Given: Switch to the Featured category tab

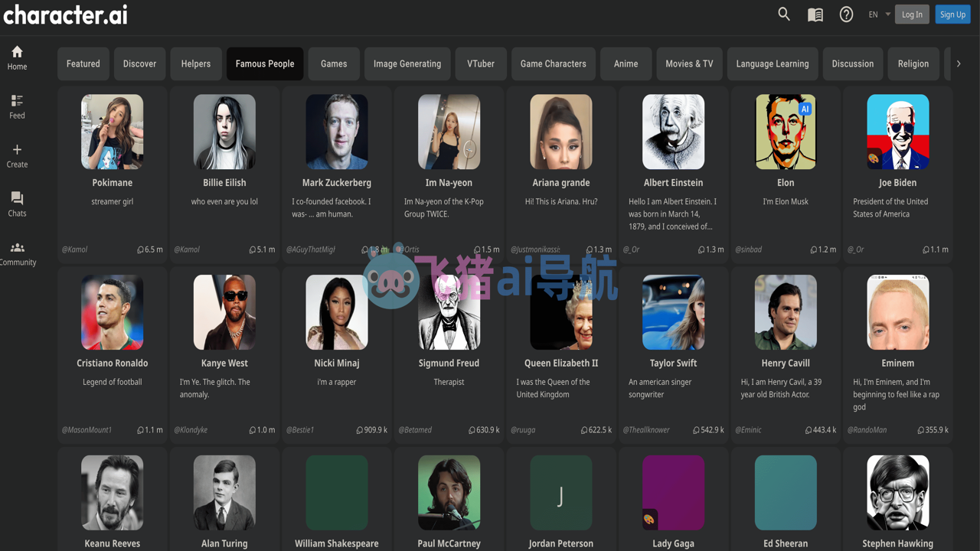Looking at the screenshot, I should coord(83,64).
